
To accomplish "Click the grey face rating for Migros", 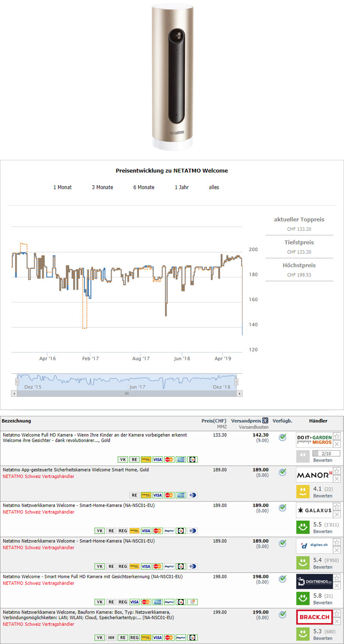I will [x=303, y=456].
